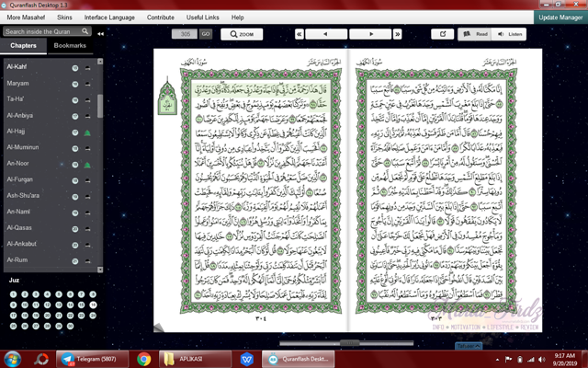588x368 pixels.
Task: Switch to Listen mode
Action: pyautogui.click(x=509, y=34)
